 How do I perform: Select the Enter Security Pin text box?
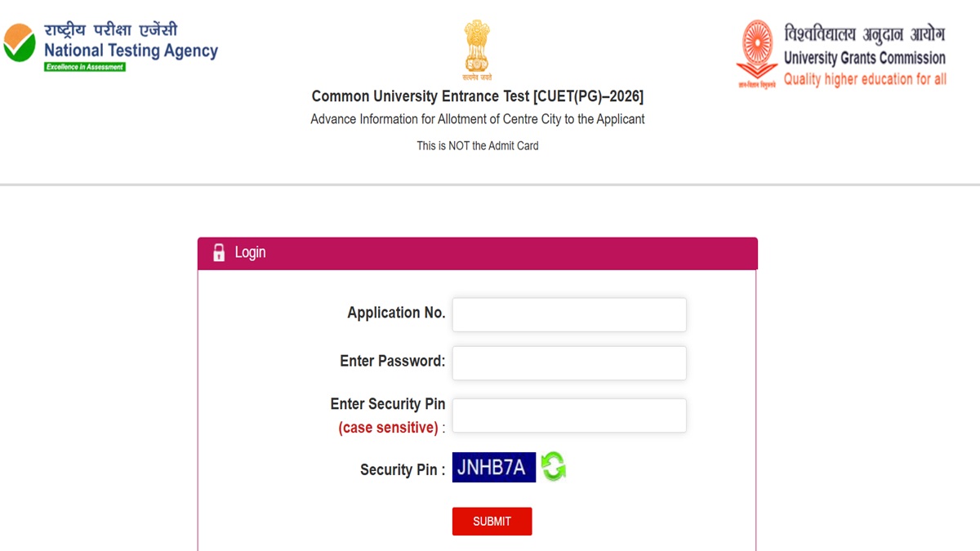569,415
